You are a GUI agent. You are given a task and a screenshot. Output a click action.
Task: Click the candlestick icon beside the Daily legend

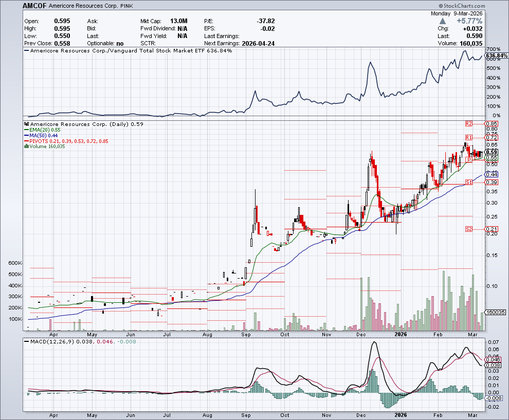pyautogui.click(x=27, y=124)
